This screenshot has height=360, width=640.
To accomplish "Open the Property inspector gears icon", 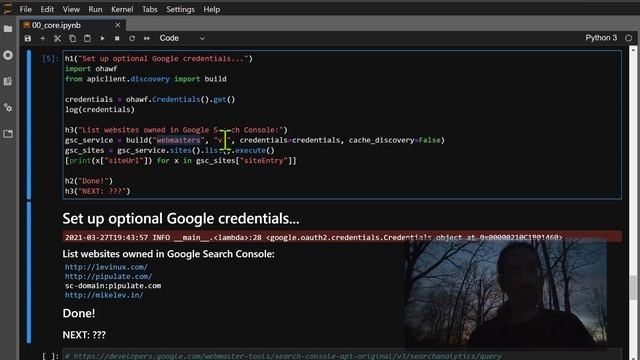I will click(8, 108).
